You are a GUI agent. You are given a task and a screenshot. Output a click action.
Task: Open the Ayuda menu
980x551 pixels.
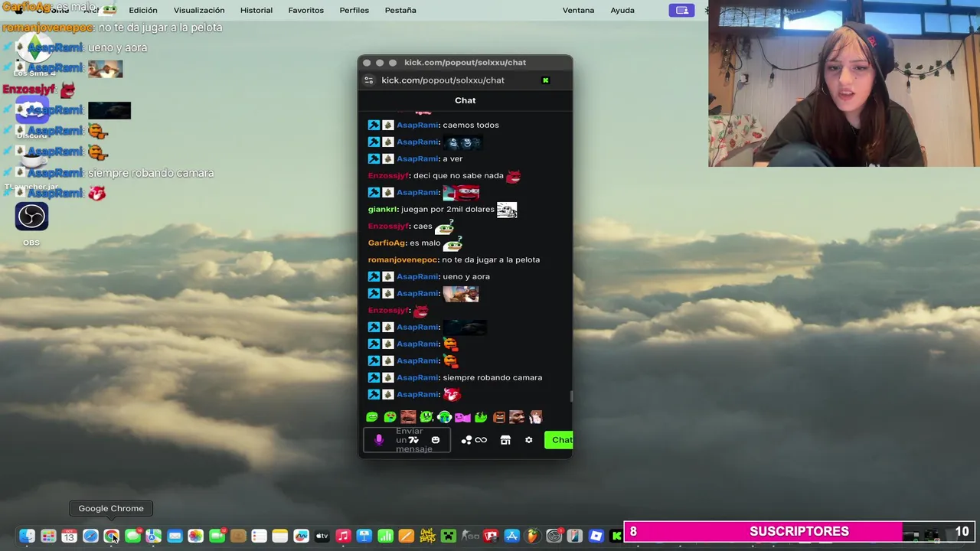622,10
